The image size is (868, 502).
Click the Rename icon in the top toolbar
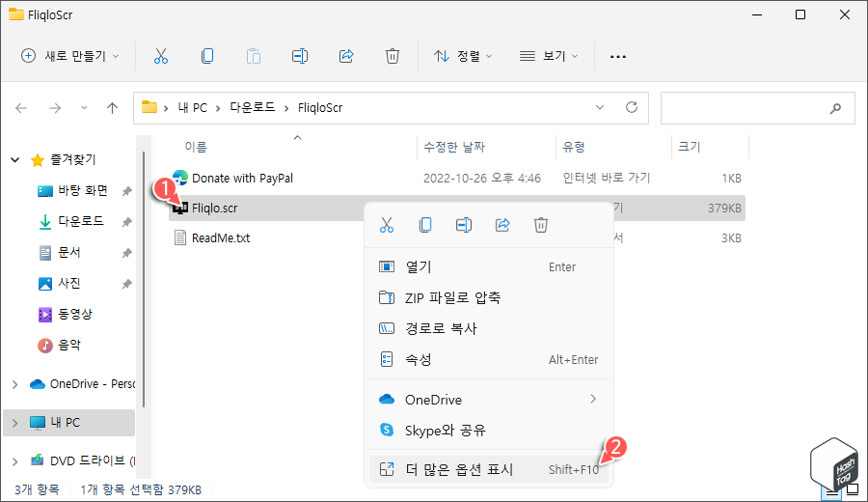pos(300,56)
